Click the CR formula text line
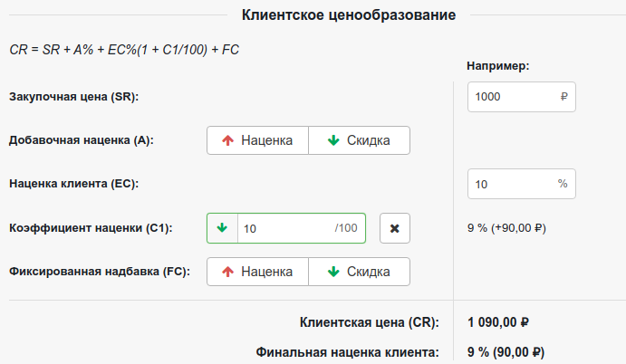Screen dimensions: 626x364 pyautogui.click(x=124, y=48)
